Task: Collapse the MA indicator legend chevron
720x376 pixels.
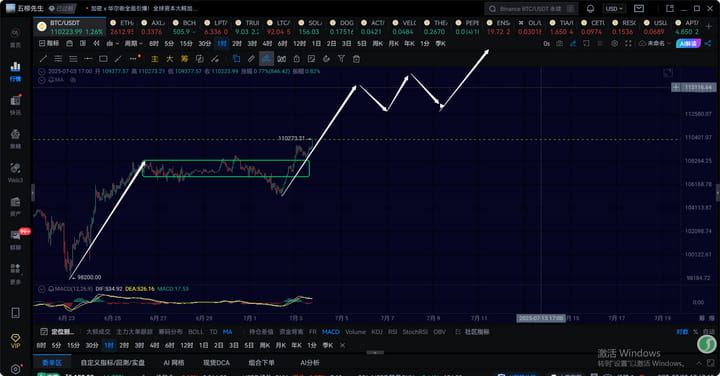Action: [42, 80]
